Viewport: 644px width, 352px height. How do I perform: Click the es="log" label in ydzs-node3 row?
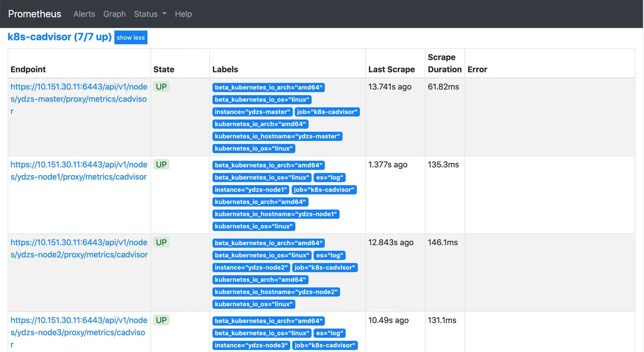pos(330,333)
